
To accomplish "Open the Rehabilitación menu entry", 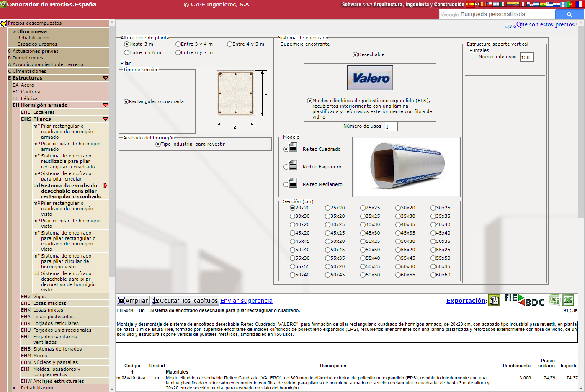I will (x=33, y=38).
